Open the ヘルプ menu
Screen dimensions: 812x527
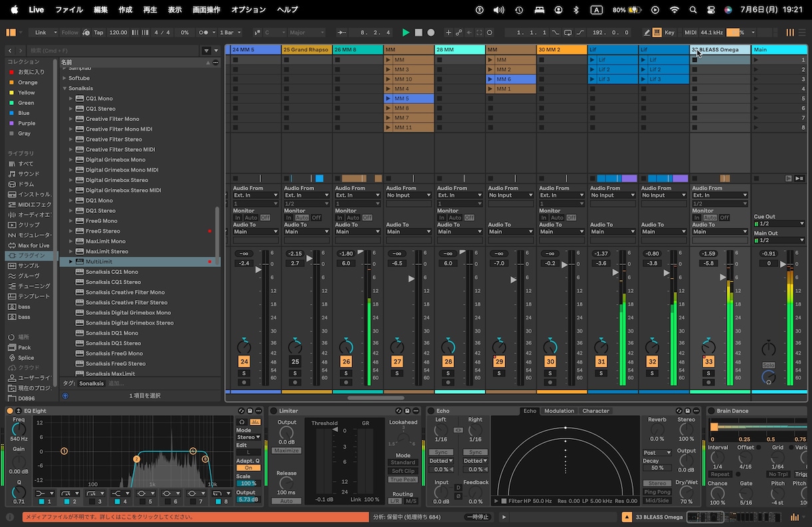(287, 9)
